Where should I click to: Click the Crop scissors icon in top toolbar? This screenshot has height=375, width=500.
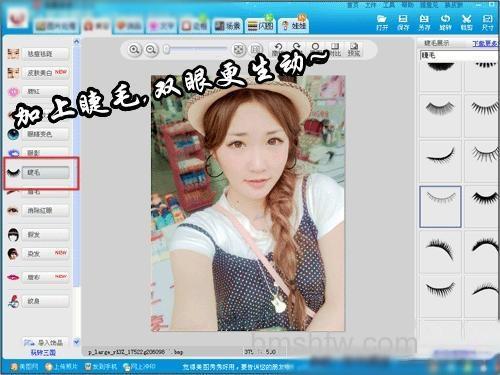pyautogui.click(x=466, y=23)
